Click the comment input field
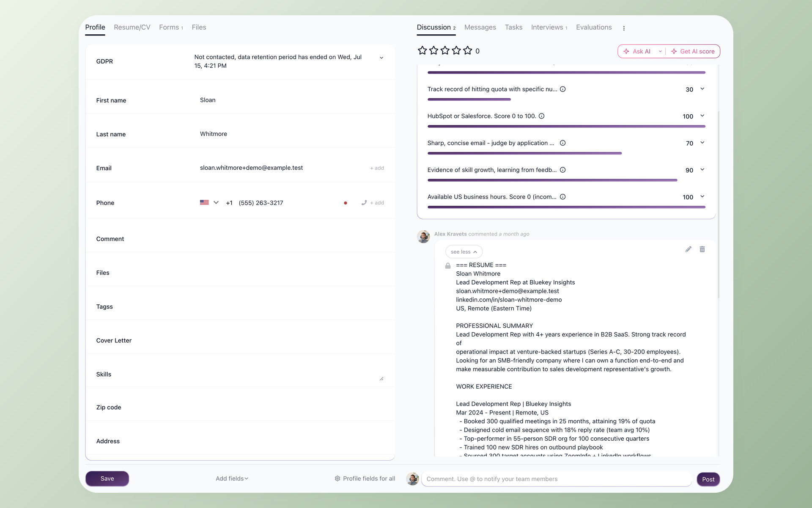The image size is (812, 508). pyautogui.click(x=557, y=479)
